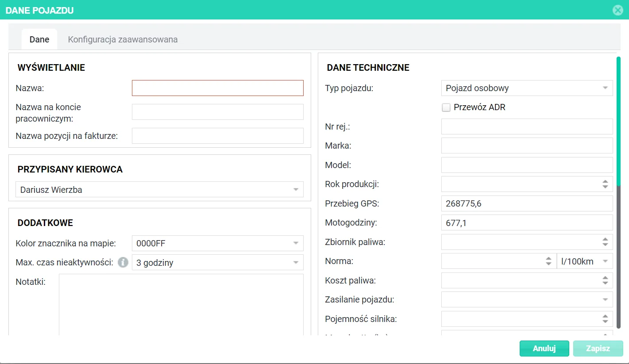Viewport: 629px width, 364px height.
Task: Enable the Przewóz ADR checkbox
Action: pyautogui.click(x=446, y=107)
